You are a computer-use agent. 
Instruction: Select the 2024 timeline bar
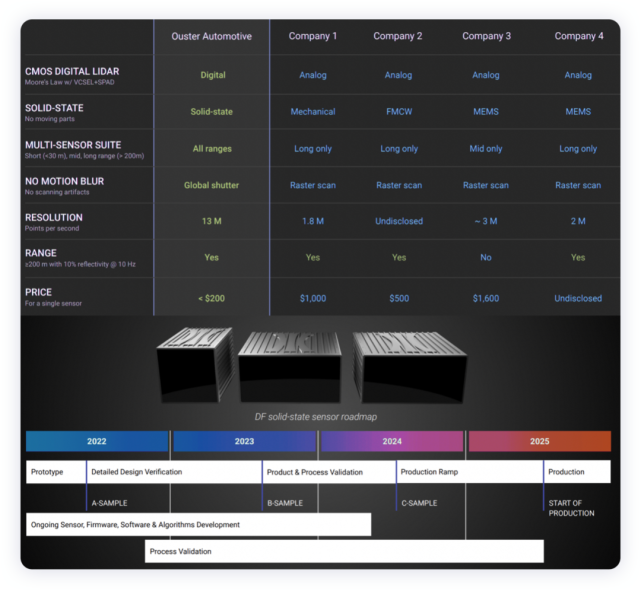click(392, 441)
